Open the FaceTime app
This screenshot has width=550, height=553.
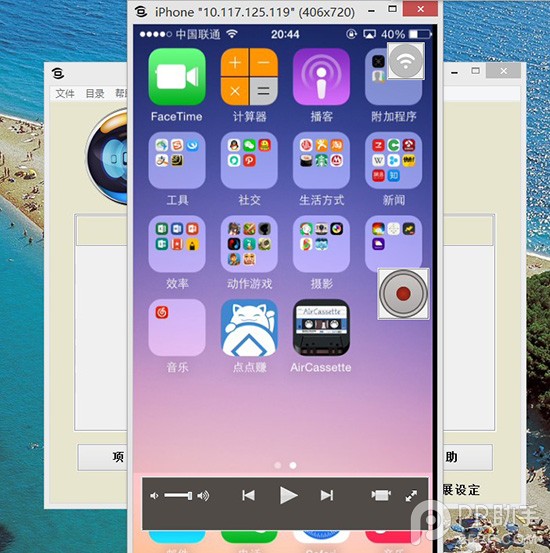(177, 77)
